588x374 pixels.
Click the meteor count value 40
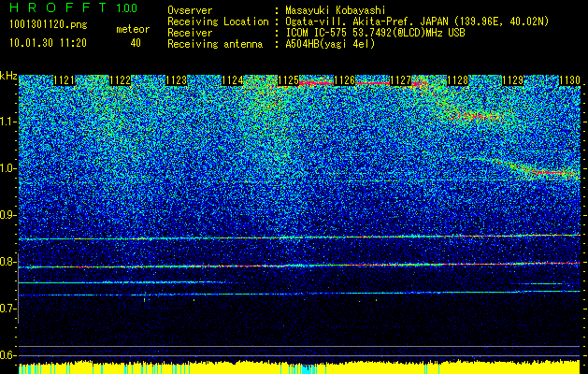tap(136, 43)
